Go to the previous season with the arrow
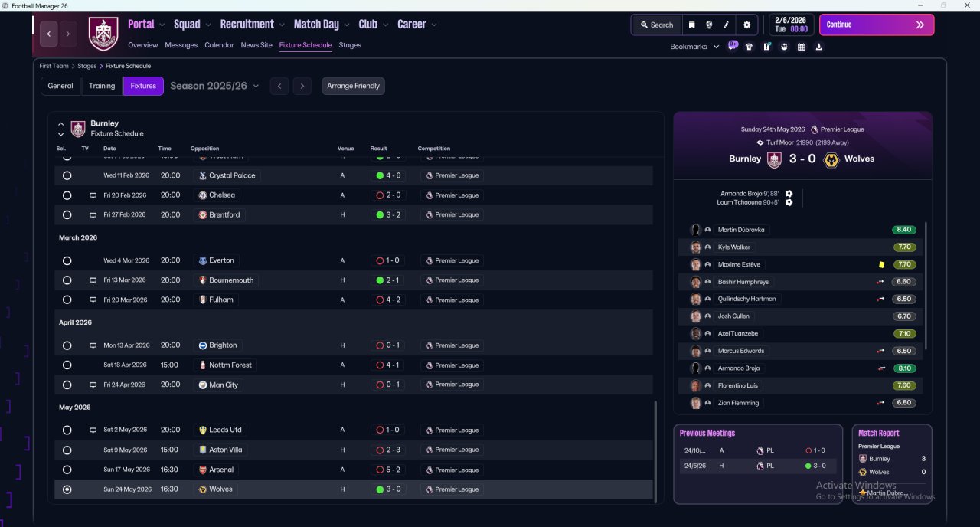The image size is (980, 527). coord(279,86)
